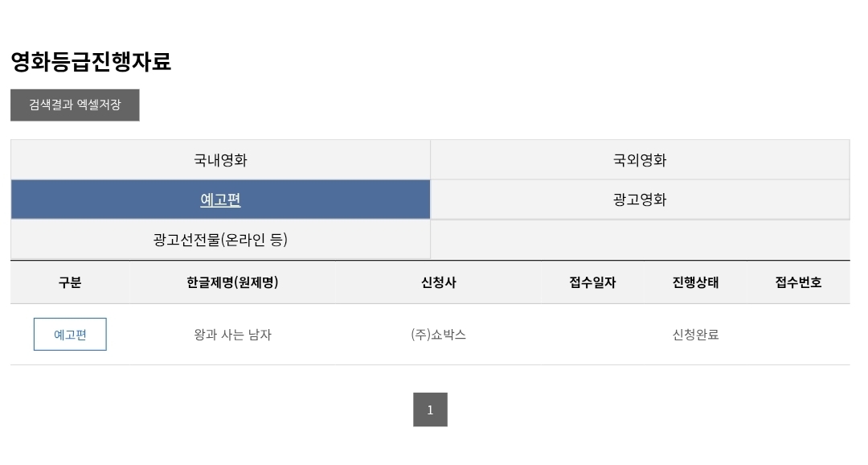Screen dimensions: 868x465
Task: Click the 신청완료 status text
Action: pyautogui.click(x=695, y=335)
